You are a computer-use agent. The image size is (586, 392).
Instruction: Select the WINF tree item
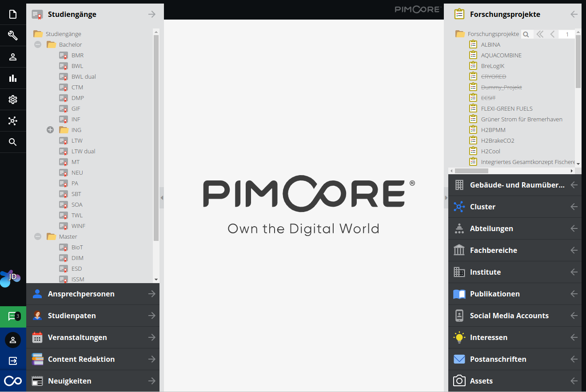pyautogui.click(x=78, y=226)
